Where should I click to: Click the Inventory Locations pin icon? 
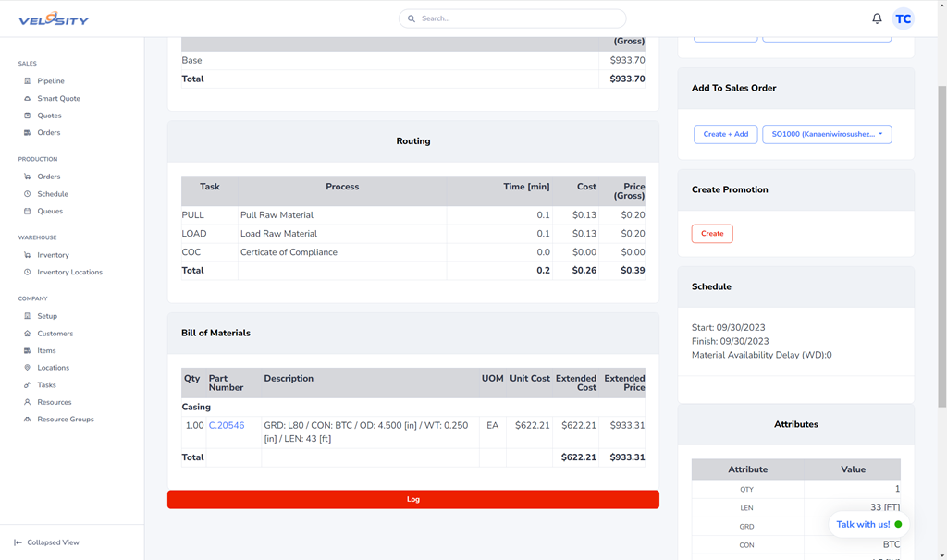28,273
